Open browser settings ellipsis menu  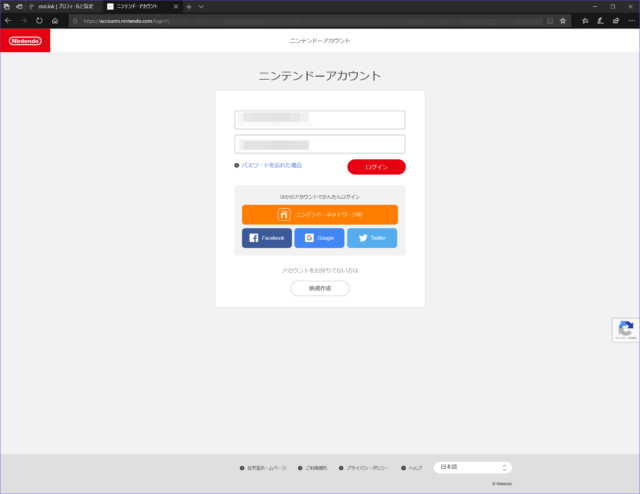[x=631, y=21]
